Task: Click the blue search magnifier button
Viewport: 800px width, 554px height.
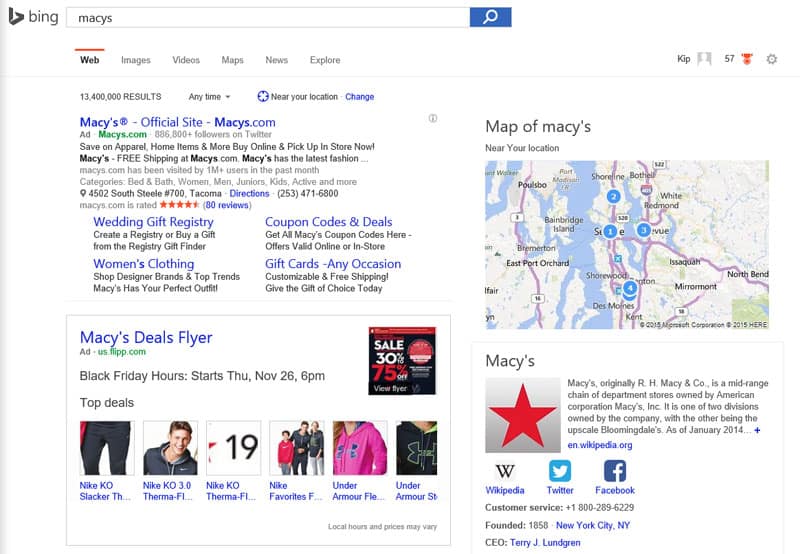Action: coord(490,17)
